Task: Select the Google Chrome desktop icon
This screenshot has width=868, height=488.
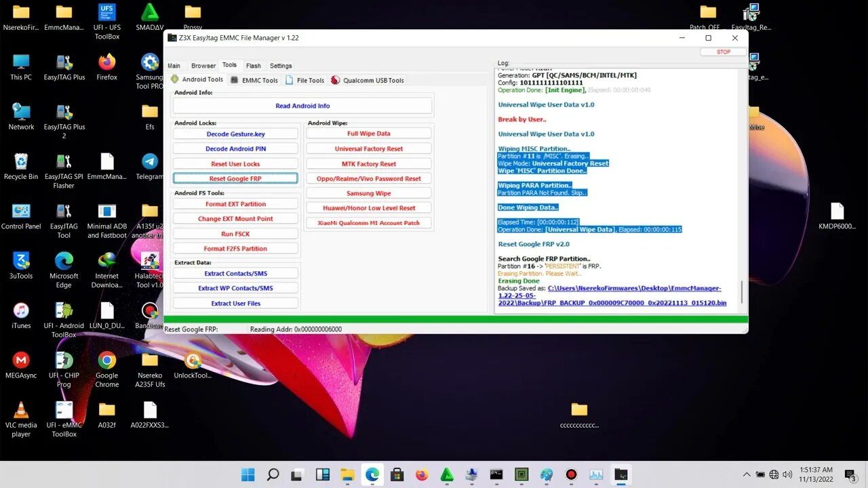Action: [106, 369]
